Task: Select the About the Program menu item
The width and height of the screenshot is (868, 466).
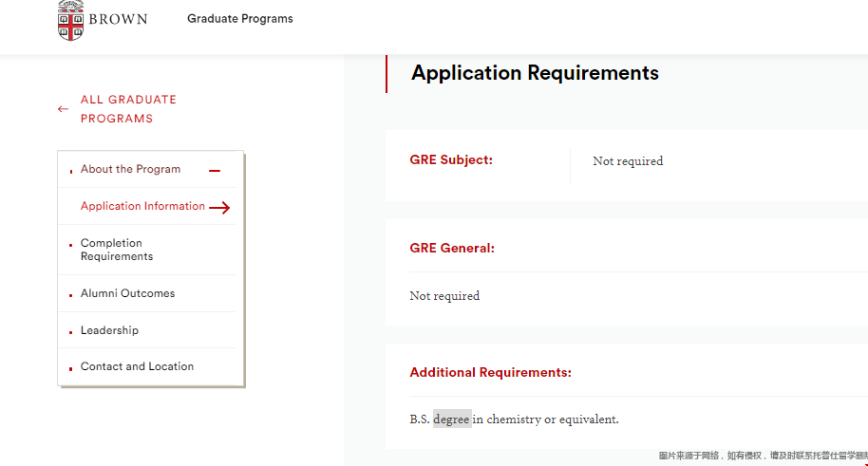Action: (x=130, y=169)
